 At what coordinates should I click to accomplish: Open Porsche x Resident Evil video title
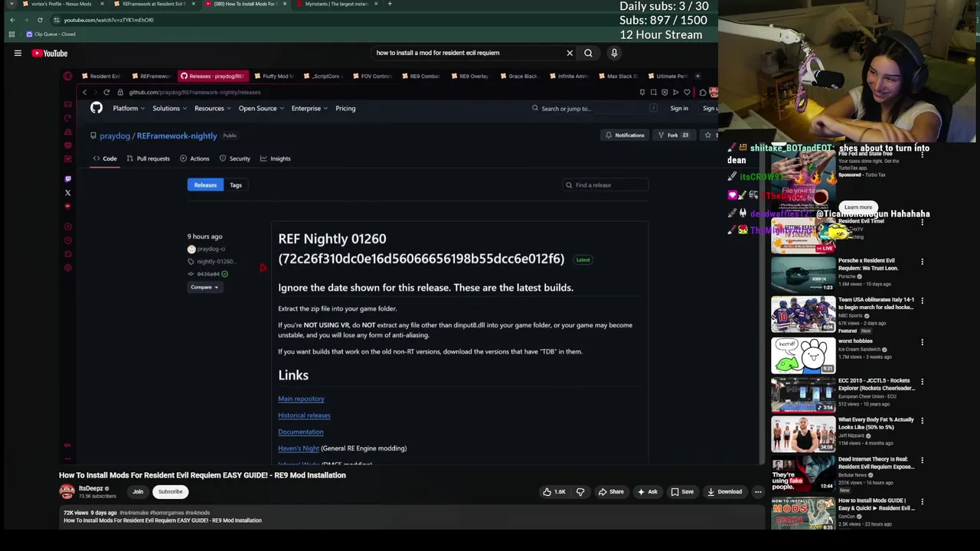(868, 264)
